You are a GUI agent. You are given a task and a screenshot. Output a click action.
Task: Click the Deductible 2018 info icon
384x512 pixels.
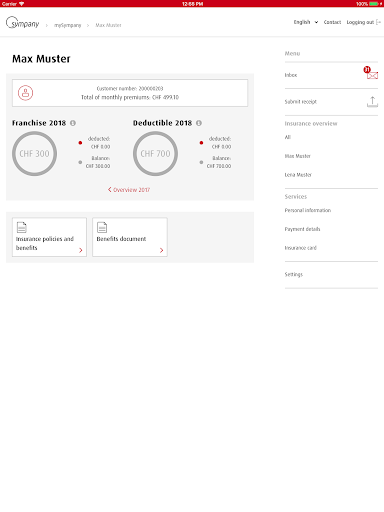(199, 123)
